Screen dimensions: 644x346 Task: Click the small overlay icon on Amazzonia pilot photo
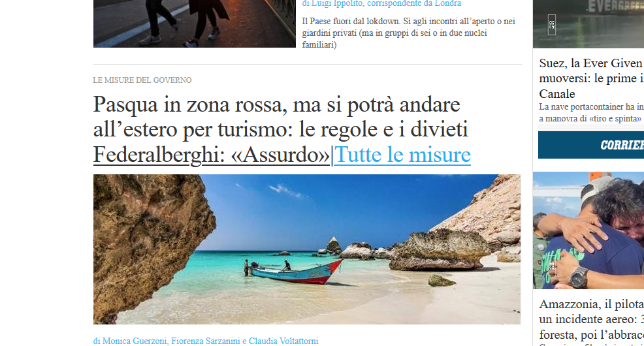[552, 265]
